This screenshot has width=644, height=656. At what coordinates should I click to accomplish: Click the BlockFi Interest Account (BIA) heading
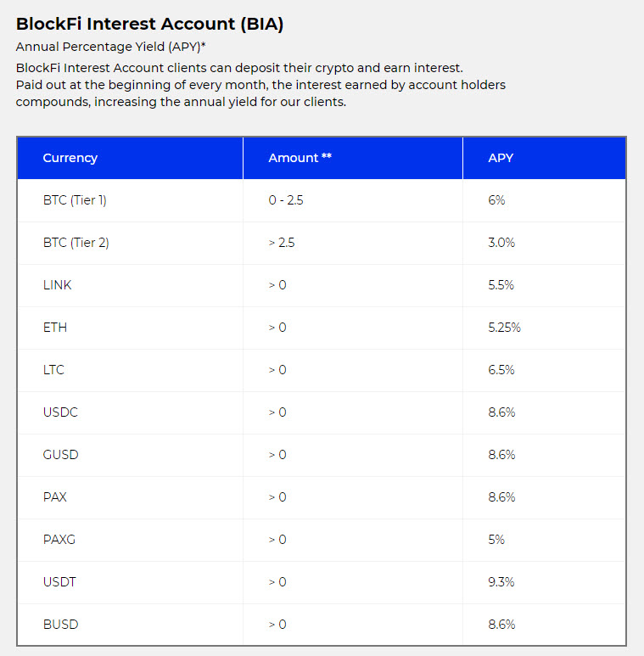click(149, 24)
